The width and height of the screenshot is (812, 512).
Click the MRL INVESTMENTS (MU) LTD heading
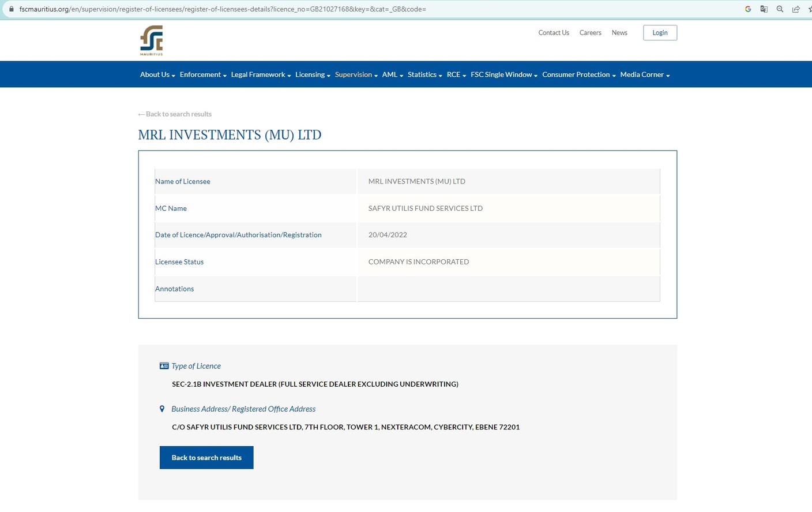(230, 135)
